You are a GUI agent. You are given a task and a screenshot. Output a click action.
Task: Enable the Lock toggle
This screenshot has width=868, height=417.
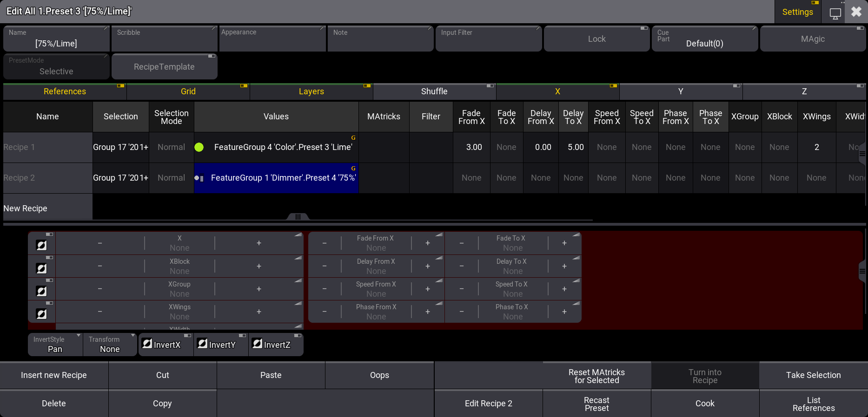tap(596, 39)
